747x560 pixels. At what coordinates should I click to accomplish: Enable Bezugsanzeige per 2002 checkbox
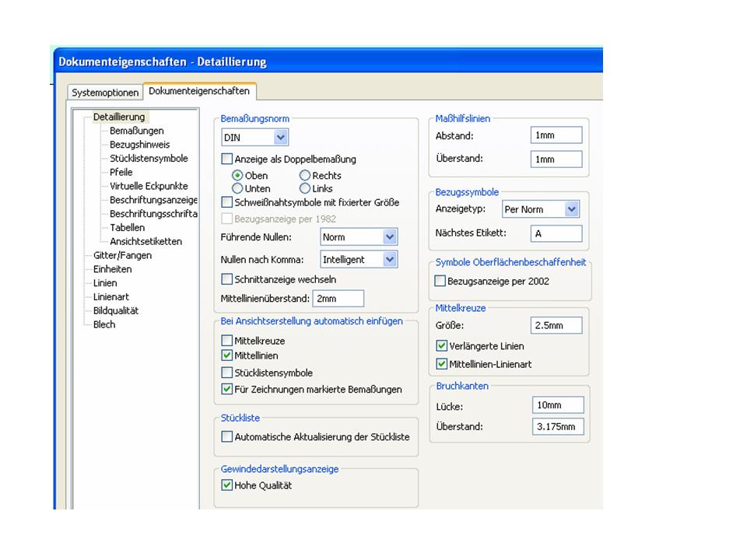pyautogui.click(x=440, y=281)
